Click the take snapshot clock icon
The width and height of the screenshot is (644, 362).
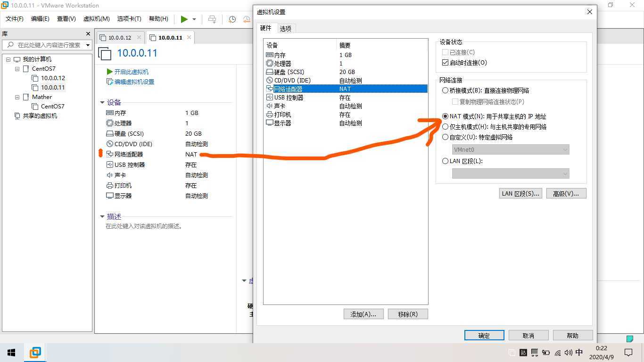[232, 19]
